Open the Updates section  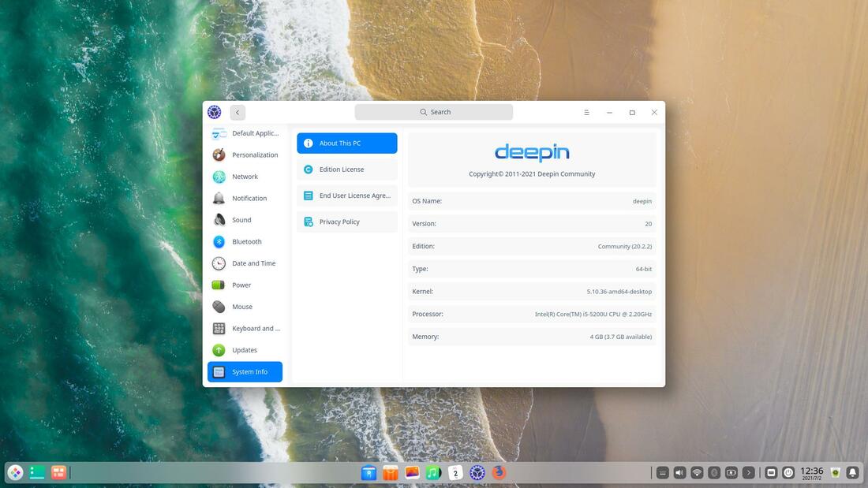click(x=245, y=350)
